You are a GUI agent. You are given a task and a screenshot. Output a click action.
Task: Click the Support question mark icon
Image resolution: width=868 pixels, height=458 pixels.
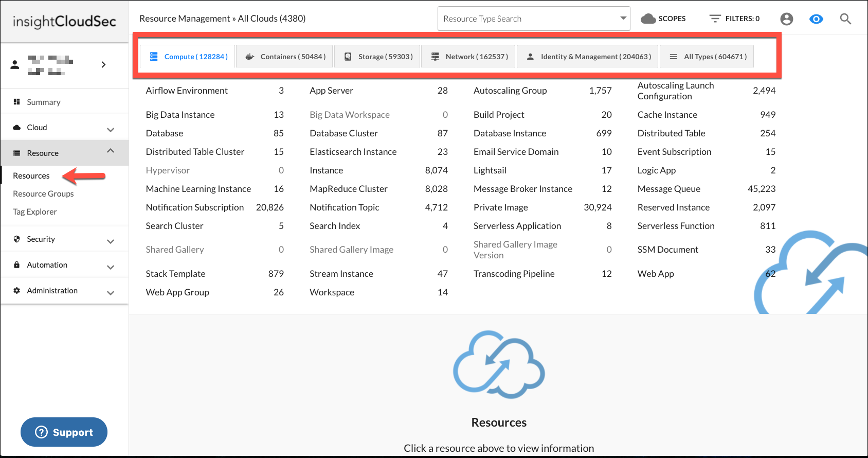pos(41,432)
